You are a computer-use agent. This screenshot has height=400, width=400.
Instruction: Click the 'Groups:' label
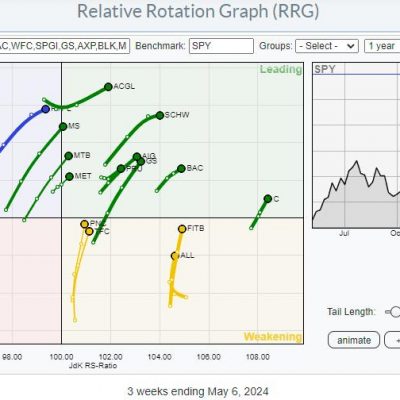276,46
